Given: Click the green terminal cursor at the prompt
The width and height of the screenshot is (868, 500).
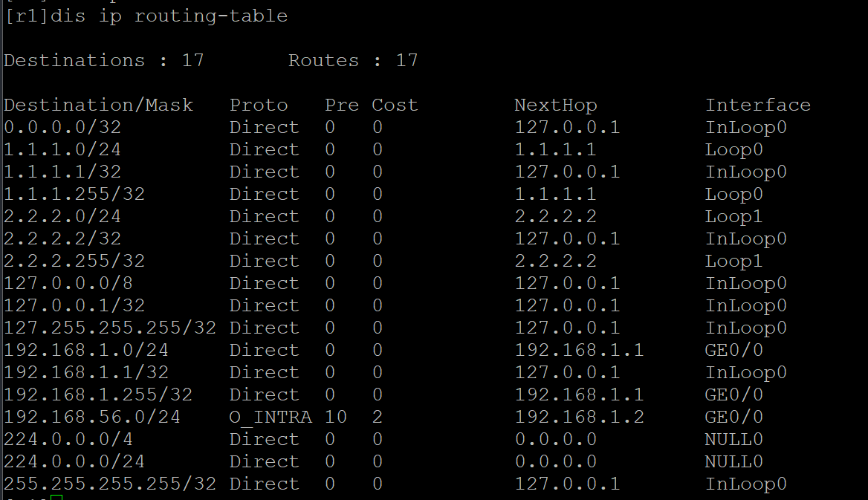Looking at the screenshot, I should (x=56, y=497).
